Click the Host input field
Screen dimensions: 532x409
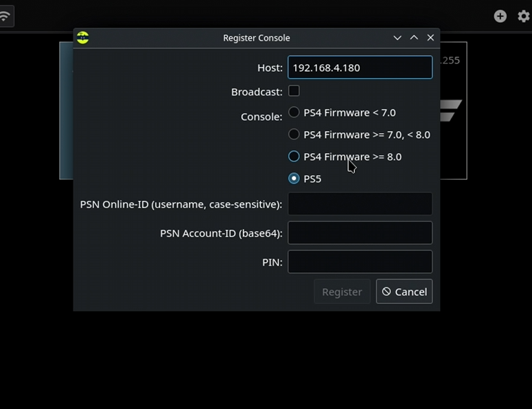[360, 67]
